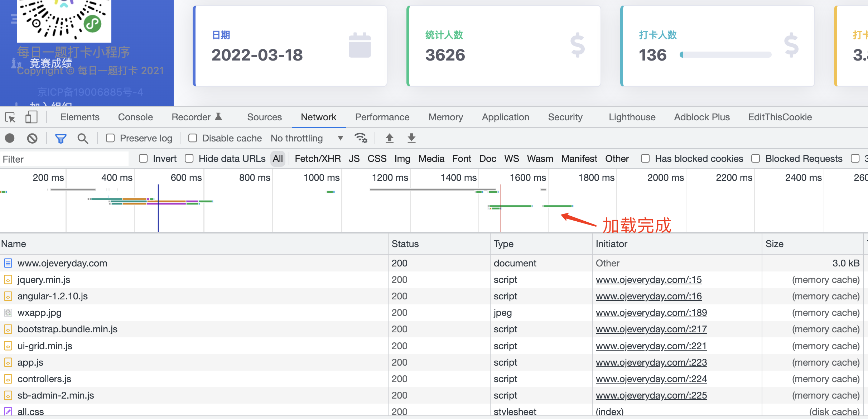The height and width of the screenshot is (419, 868).
Task: Export HAR file with download arrow
Action: (411, 138)
